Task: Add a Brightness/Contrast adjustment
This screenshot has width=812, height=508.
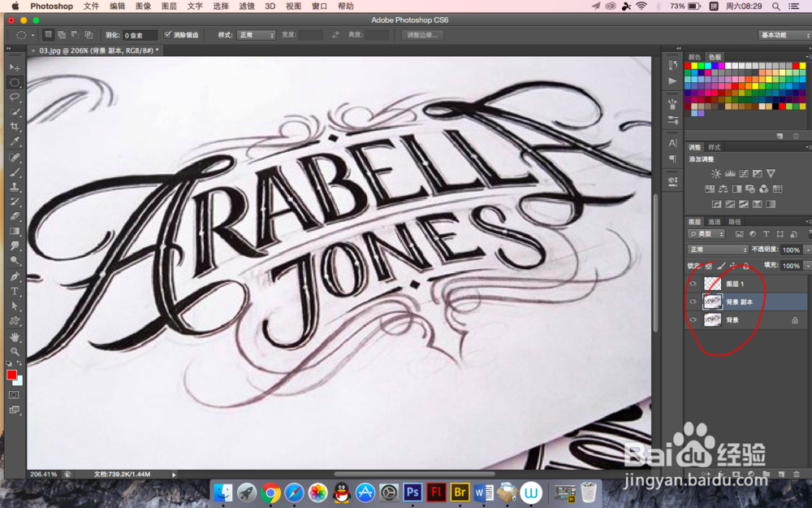Action: point(715,174)
